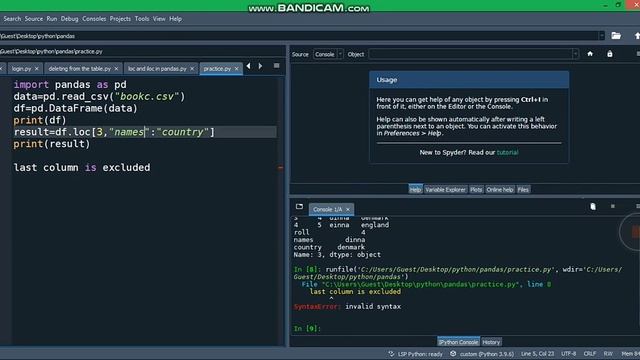This screenshot has height=360, width=640.
Task: Click the print(result) code line
Action: (51, 144)
